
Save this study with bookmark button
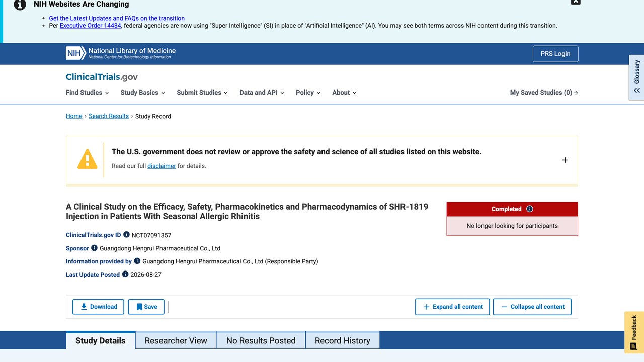[x=146, y=307]
